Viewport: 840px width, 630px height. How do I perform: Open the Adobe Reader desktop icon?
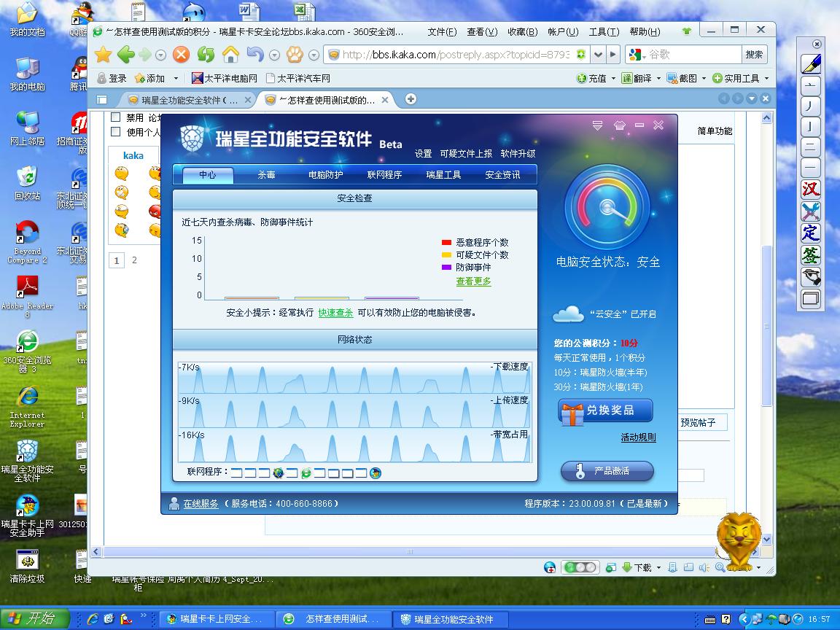click(27, 296)
